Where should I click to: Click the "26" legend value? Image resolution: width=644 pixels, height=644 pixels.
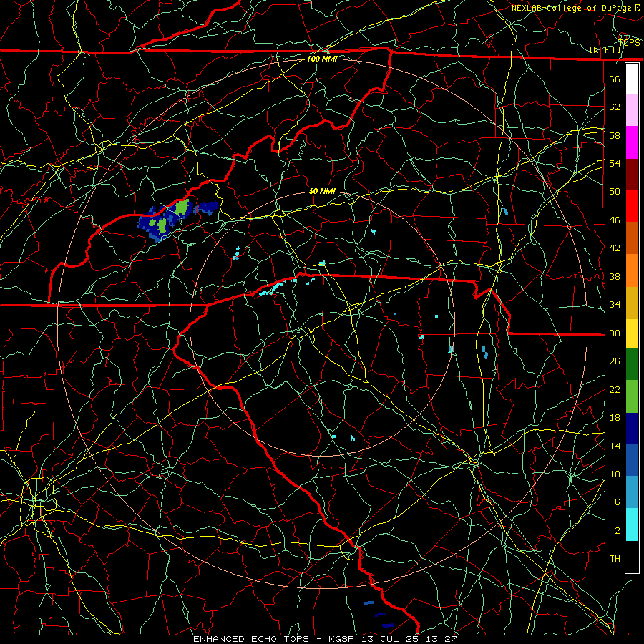[615, 361]
